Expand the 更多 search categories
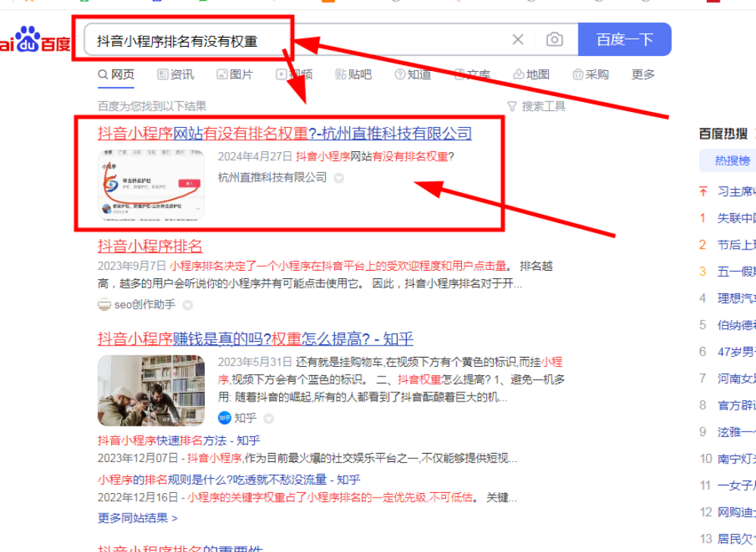756x552 pixels. (643, 75)
